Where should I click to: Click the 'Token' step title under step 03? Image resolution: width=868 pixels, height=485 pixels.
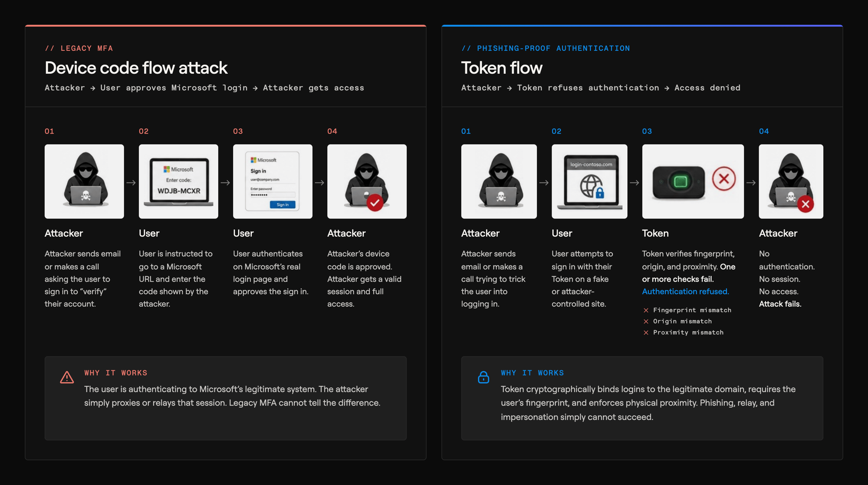click(x=655, y=233)
